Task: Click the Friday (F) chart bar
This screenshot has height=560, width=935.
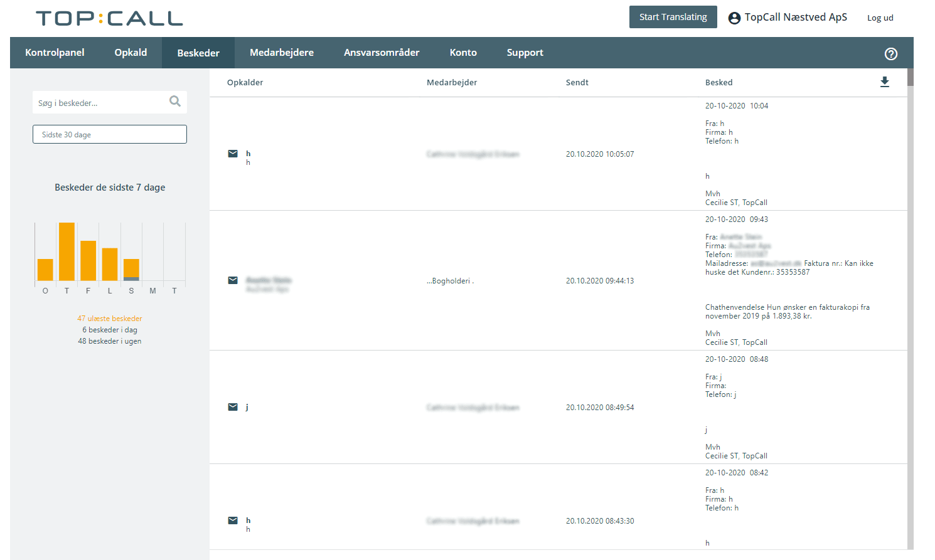Action: (88, 261)
